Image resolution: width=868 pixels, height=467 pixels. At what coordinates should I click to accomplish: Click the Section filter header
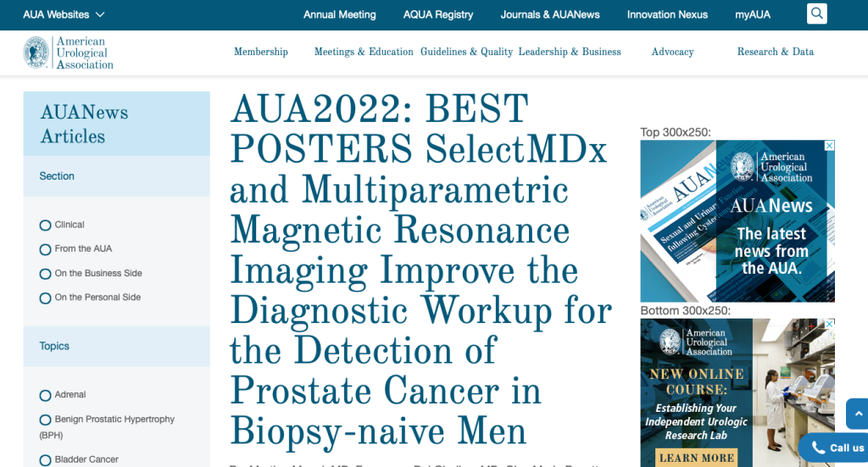[116, 176]
